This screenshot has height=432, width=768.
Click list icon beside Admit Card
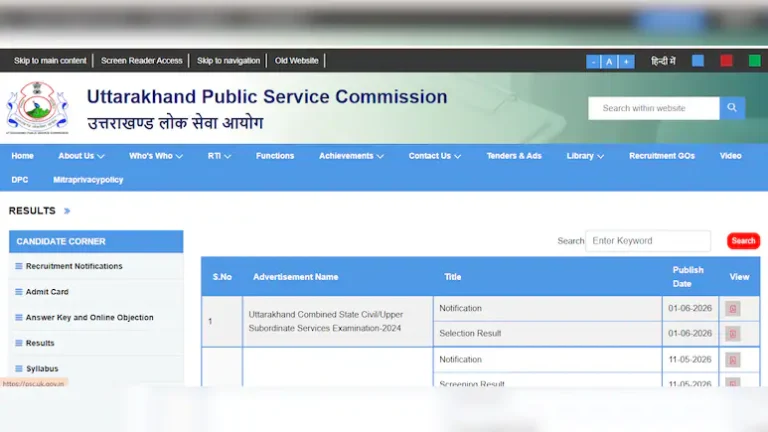(19, 292)
